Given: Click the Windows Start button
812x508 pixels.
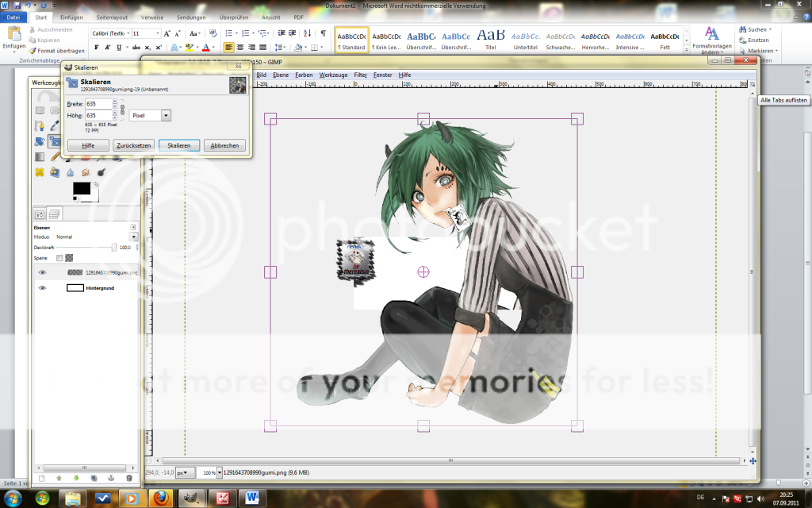Looking at the screenshot, I should click(13, 498).
